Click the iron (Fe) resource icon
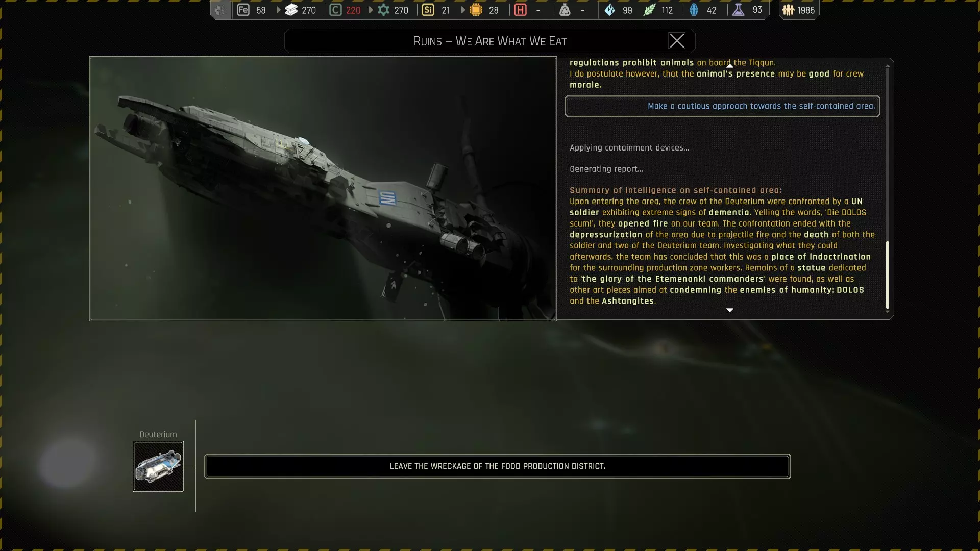980x551 pixels. [243, 10]
